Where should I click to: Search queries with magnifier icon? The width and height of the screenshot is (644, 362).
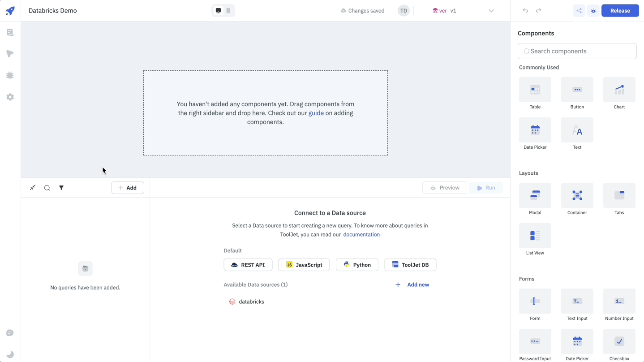click(x=47, y=188)
